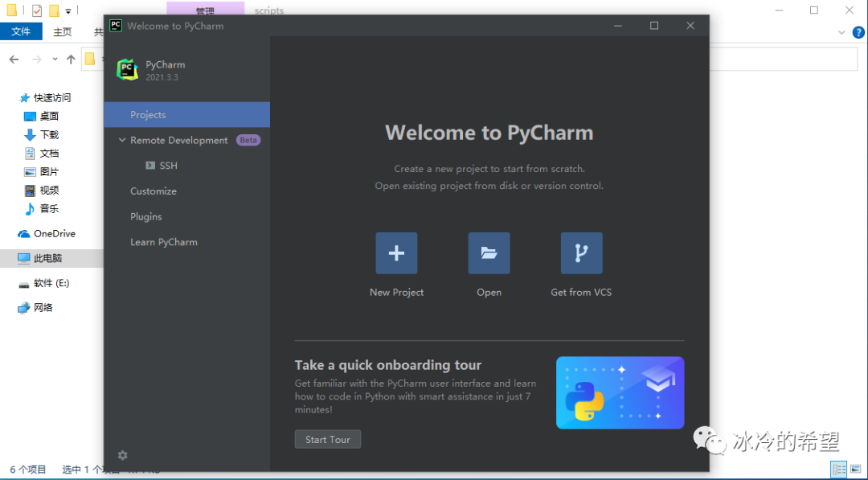
Task: Open recent locations dropdown in Explorer
Action: pos(55,59)
